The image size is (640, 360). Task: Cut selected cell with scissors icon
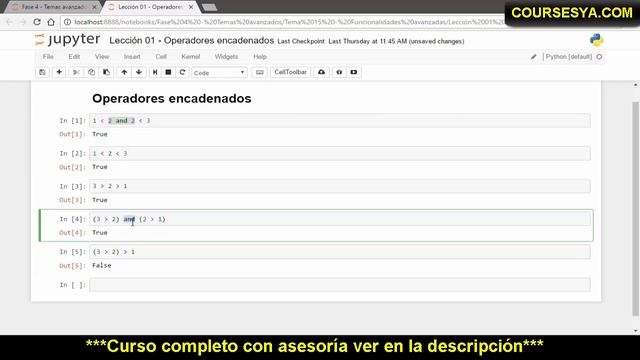click(x=76, y=72)
